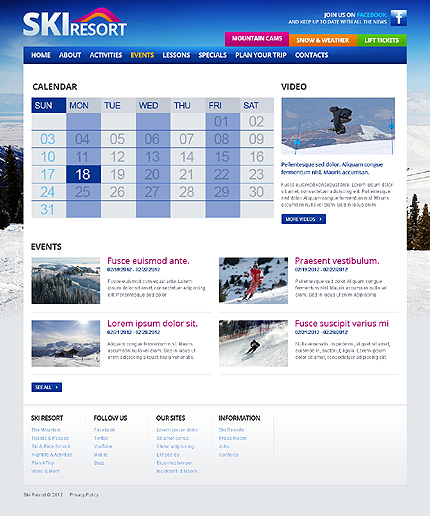Open the Jobs link under Information

224,446
